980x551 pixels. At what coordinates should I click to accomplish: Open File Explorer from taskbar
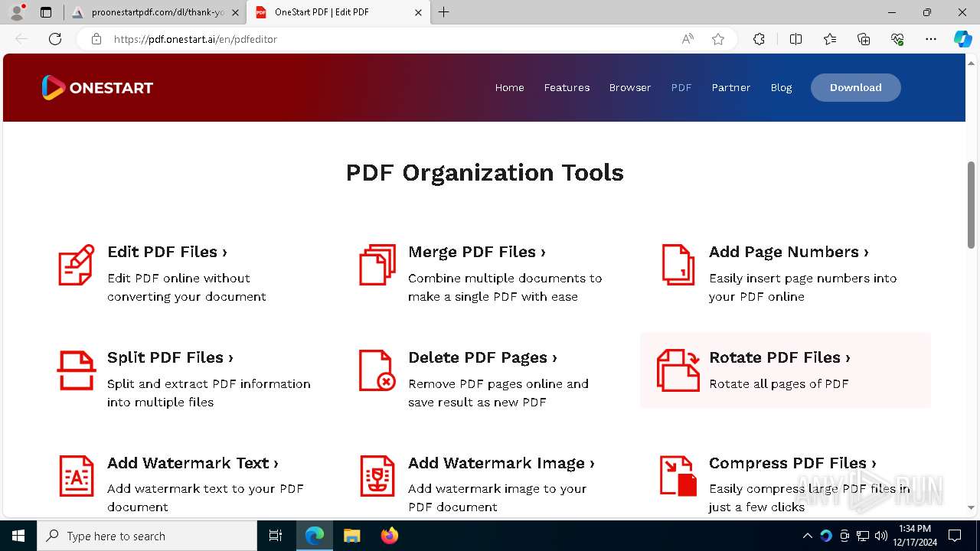tap(352, 536)
